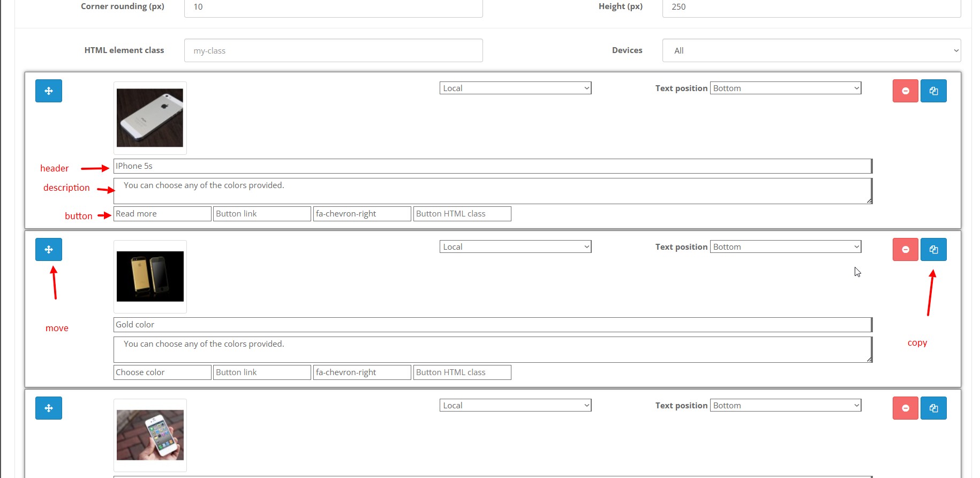Select the white iPhone 5s image thumbnail
The image size is (980, 478).
pyautogui.click(x=150, y=118)
